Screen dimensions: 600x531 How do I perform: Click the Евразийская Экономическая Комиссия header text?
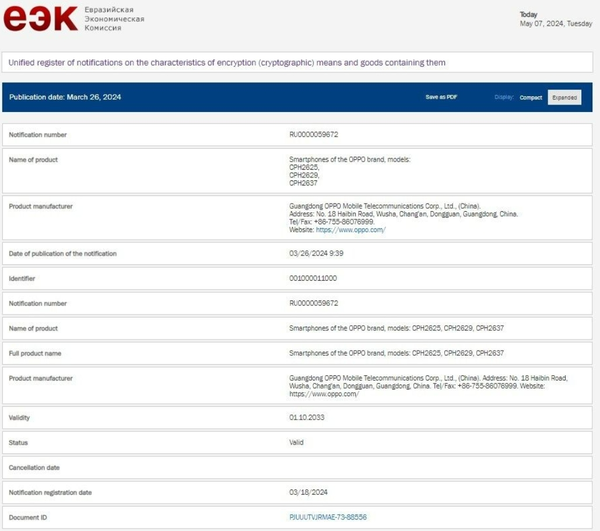pyautogui.click(x=114, y=19)
